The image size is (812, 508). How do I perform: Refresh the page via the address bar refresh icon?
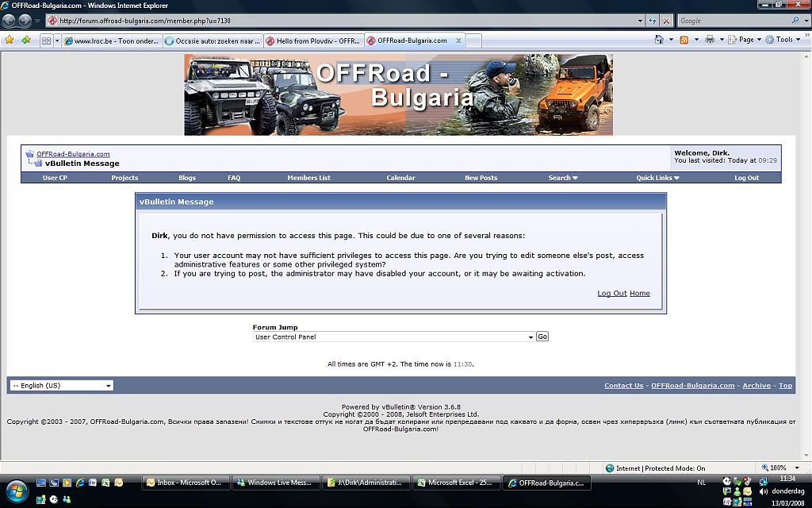(653, 21)
